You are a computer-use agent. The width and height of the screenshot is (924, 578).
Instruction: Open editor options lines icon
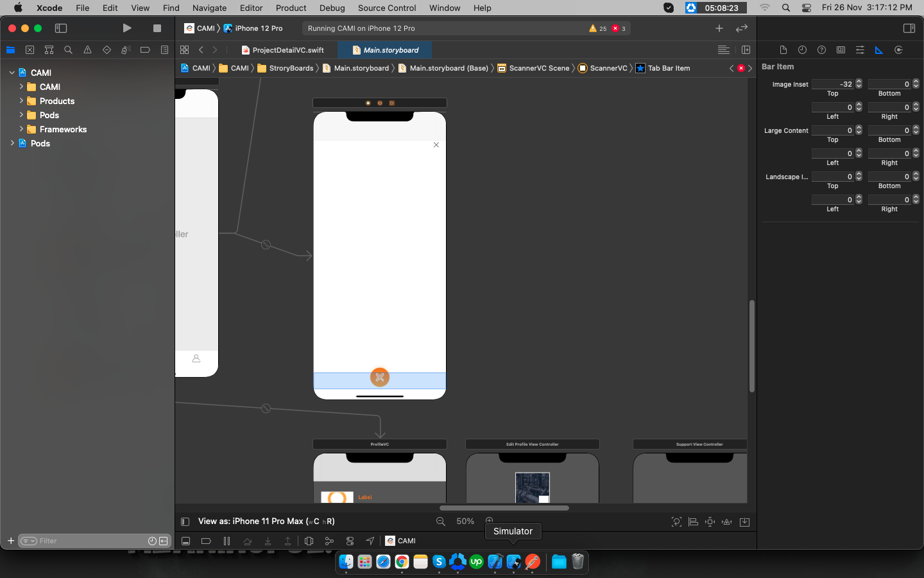724,50
